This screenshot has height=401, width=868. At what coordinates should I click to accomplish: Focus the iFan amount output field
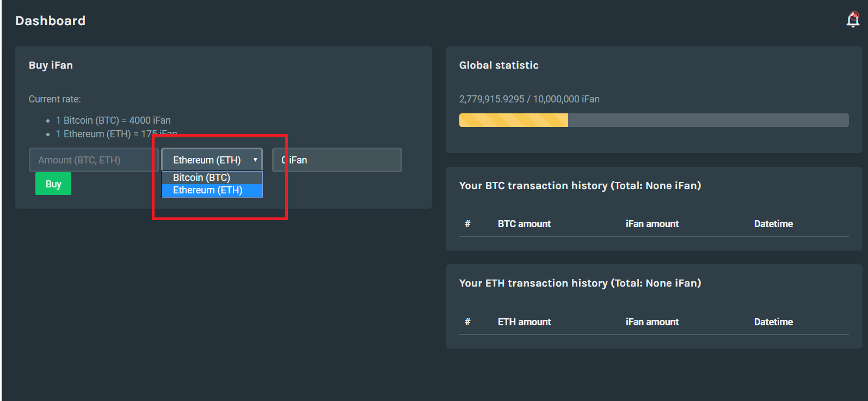(x=337, y=160)
